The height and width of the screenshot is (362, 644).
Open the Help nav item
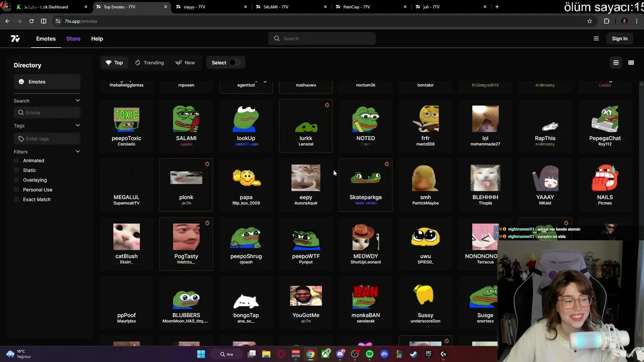coord(97,39)
